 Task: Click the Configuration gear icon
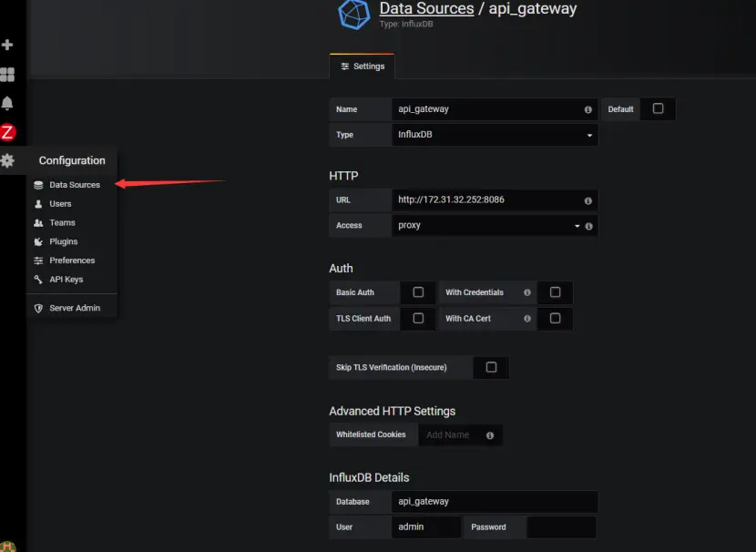(x=7, y=160)
